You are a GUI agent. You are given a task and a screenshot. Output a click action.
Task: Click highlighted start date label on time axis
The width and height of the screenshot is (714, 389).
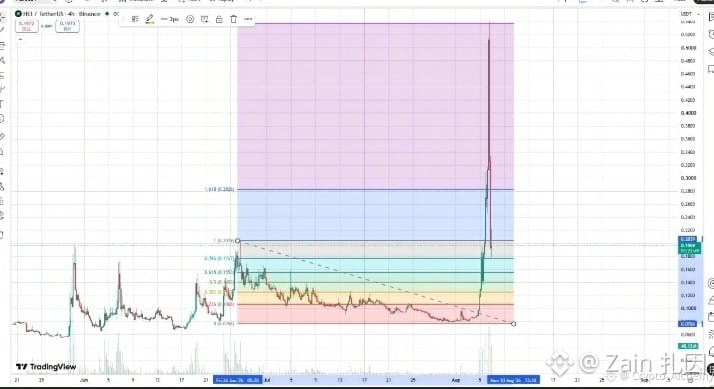point(238,379)
